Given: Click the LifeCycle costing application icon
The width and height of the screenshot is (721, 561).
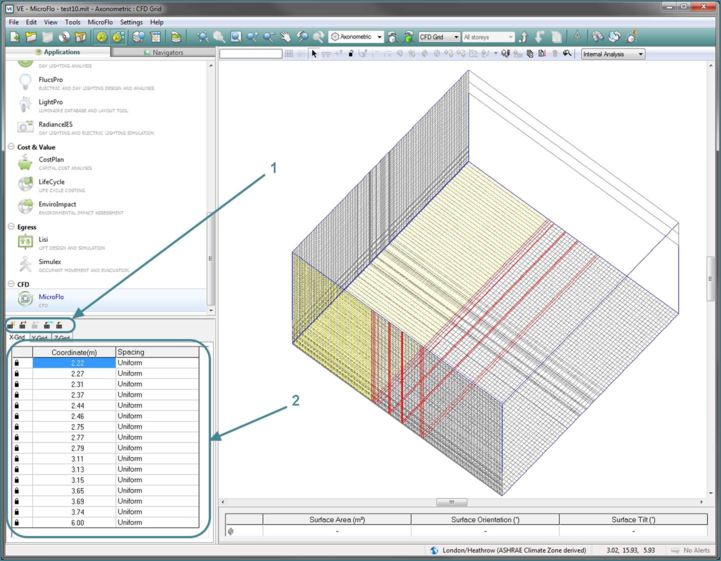Looking at the screenshot, I should coord(25,183).
